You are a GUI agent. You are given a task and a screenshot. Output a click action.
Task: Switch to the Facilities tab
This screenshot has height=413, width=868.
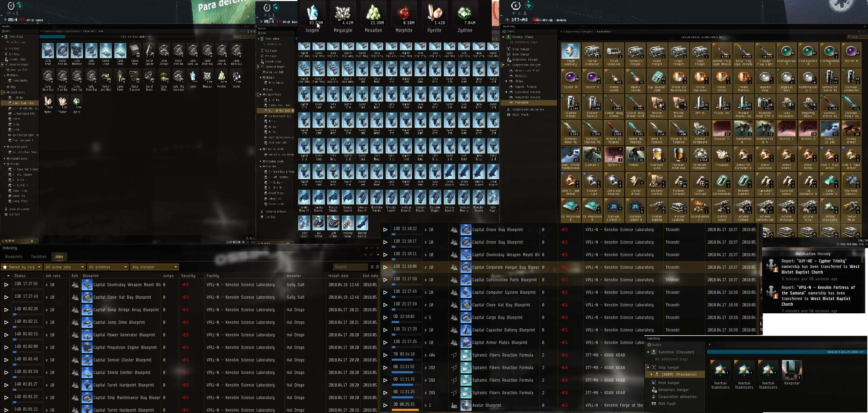click(x=39, y=257)
